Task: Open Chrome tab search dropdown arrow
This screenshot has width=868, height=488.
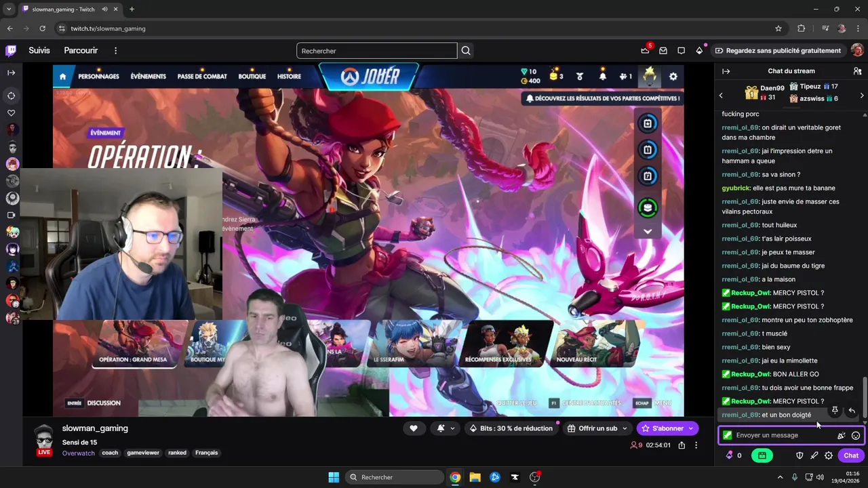Action: coord(9,9)
